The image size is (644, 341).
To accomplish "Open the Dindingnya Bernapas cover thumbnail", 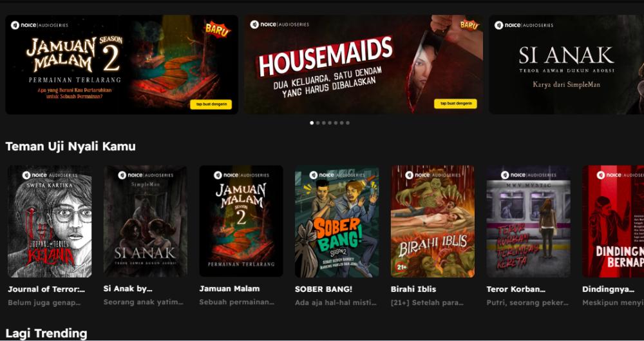I will (613, 221).
